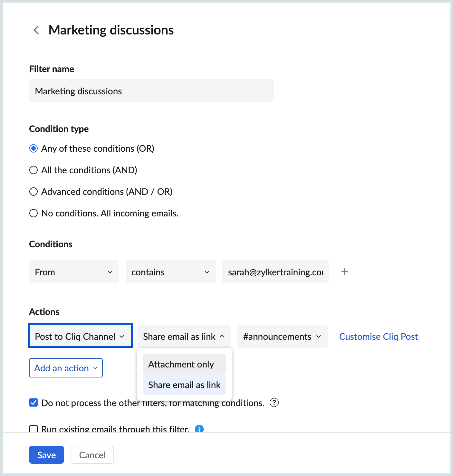Select Any of these conditions (OR)
Viewport: 453px width, 476px height.
[34, 148]
